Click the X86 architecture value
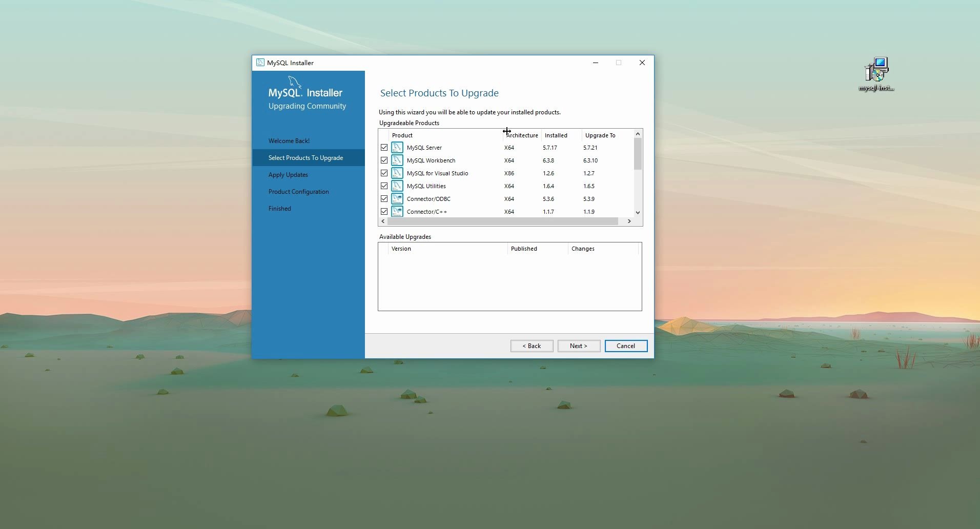Image resolution: width=980 pixels, height=529 pixels. pos(509,173)
